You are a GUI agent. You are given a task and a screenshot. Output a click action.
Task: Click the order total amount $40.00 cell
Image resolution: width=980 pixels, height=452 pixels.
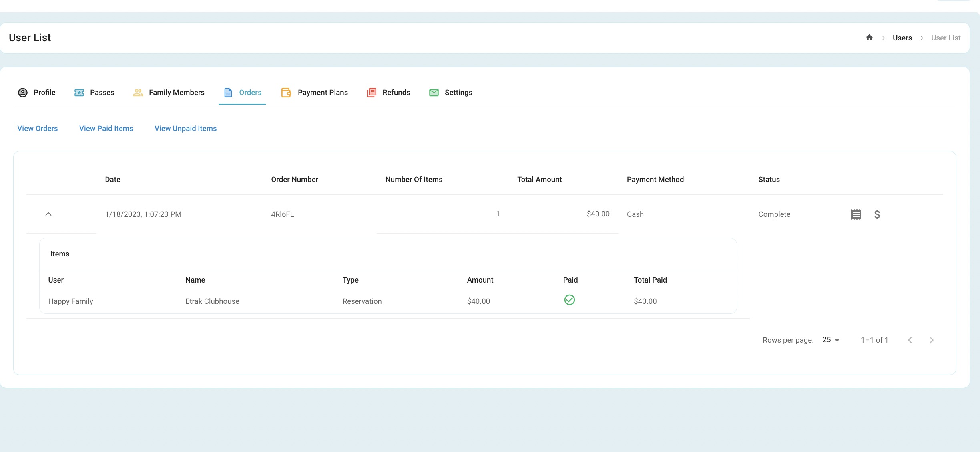click(598, 214)
